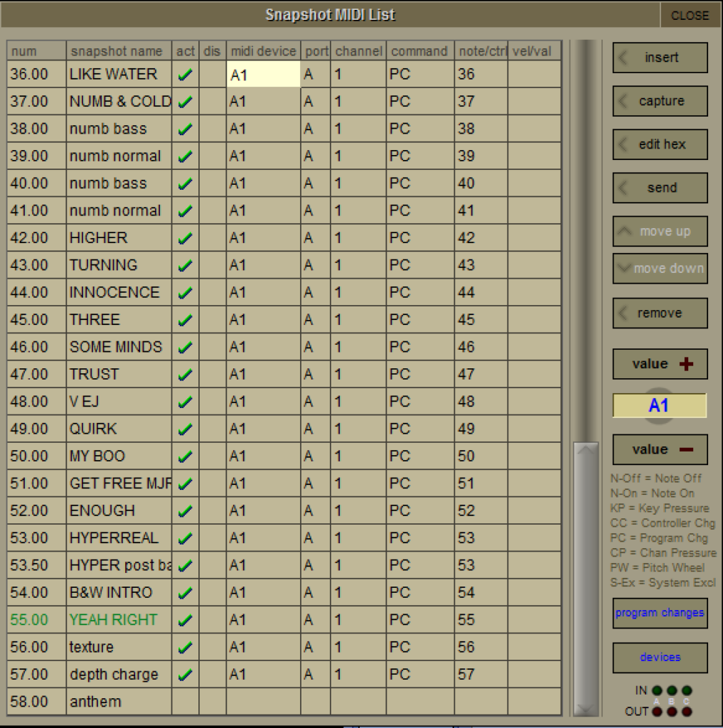The height and width of the screenshot is (728, 723).
Task: Toggle act checkmark for INNOCENCE
Action: click(186, 292)
